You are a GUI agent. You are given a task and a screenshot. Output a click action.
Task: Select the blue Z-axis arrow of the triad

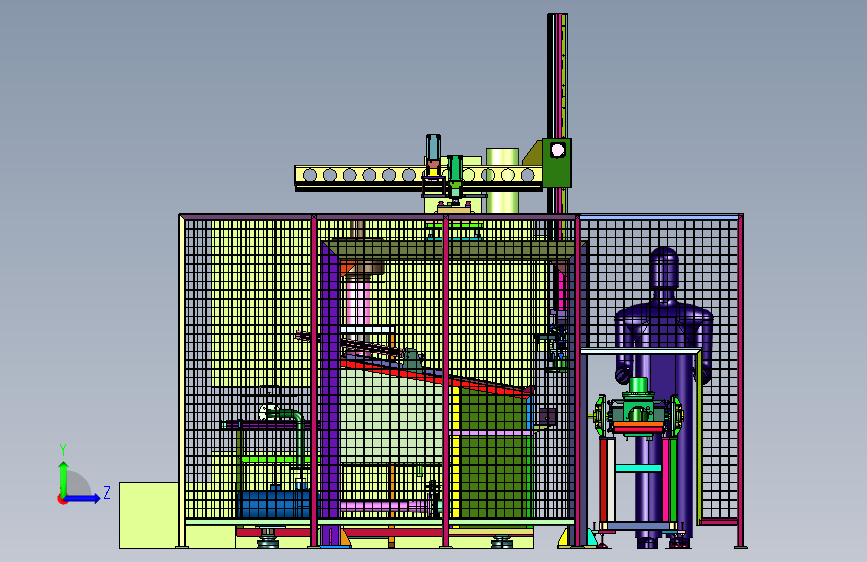[x=82, y=498]
